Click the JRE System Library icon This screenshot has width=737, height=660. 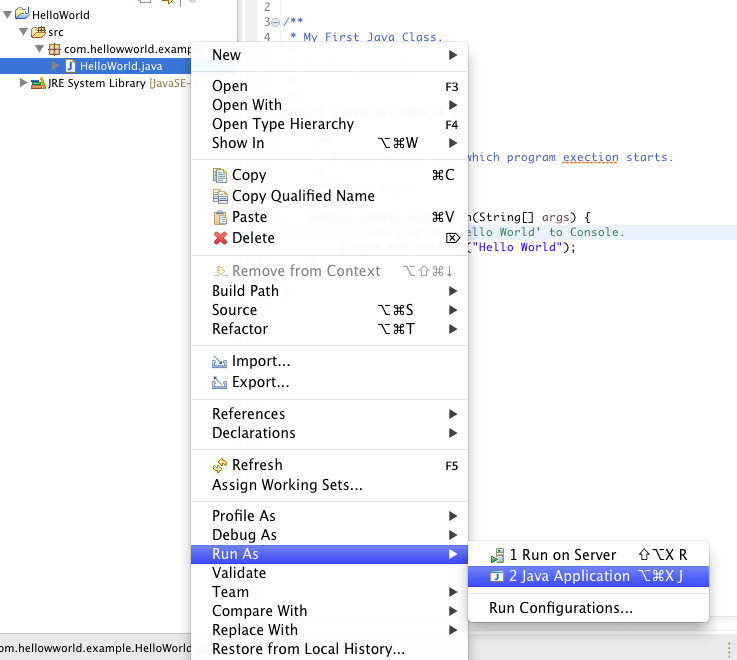coord(38,83)
